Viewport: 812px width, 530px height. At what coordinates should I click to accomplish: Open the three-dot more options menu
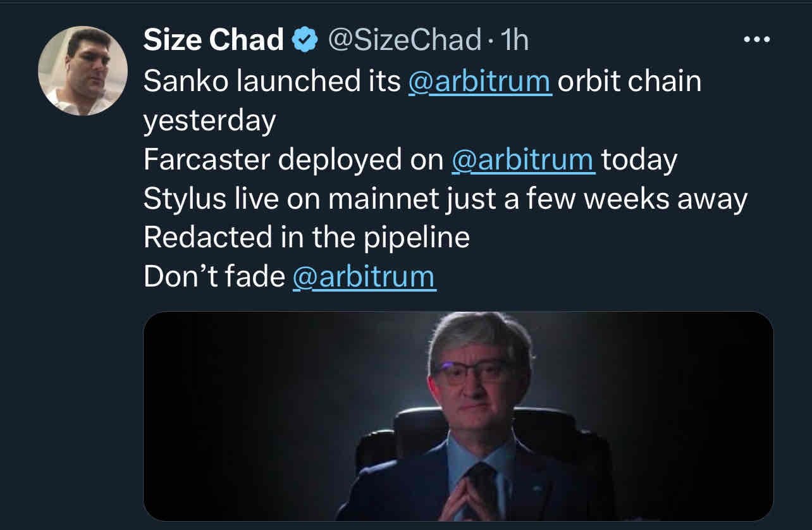pos(757,40)
